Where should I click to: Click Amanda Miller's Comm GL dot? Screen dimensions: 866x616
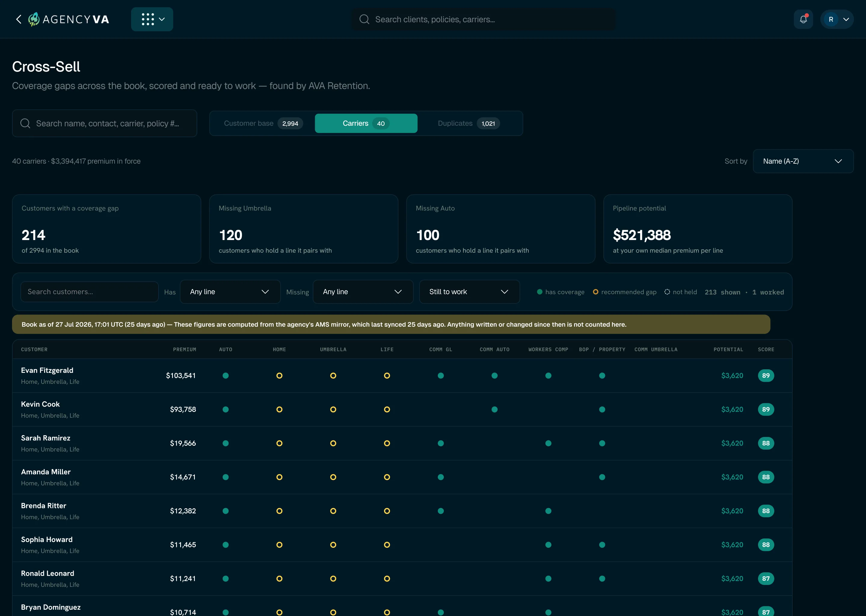[x=441, y=477]
